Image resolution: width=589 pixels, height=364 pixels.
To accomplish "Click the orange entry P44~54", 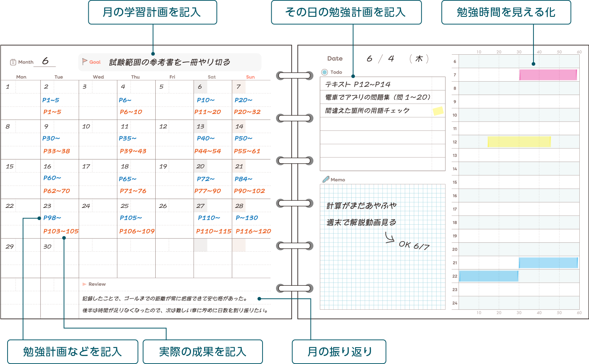I will (207, 151).
